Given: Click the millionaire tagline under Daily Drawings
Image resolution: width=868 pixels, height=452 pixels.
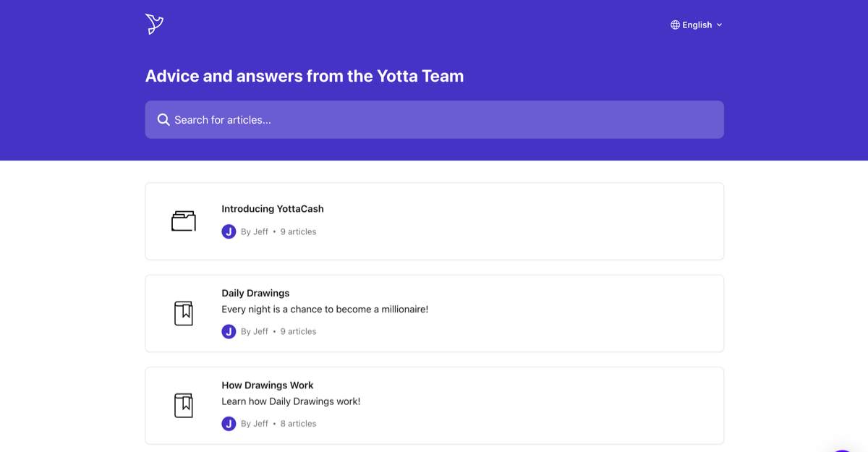Looking at the screenshot, I should pos(325,309).
